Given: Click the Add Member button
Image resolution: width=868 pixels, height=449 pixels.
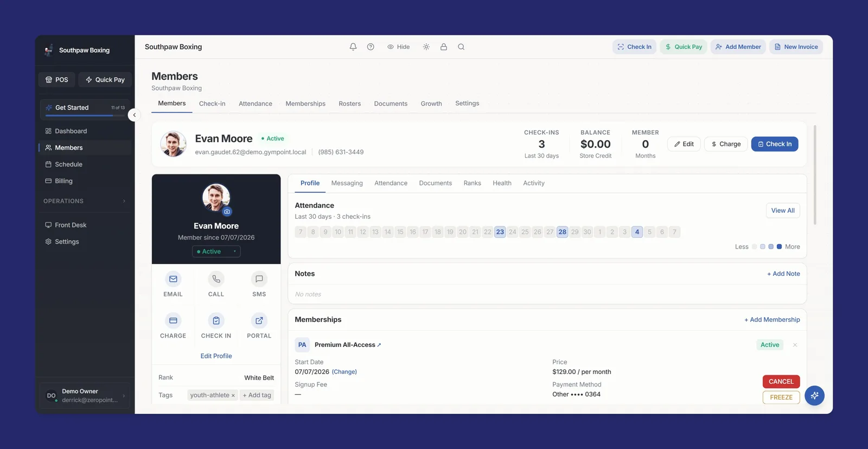Looking at the screenshot, I should (738, 47).
